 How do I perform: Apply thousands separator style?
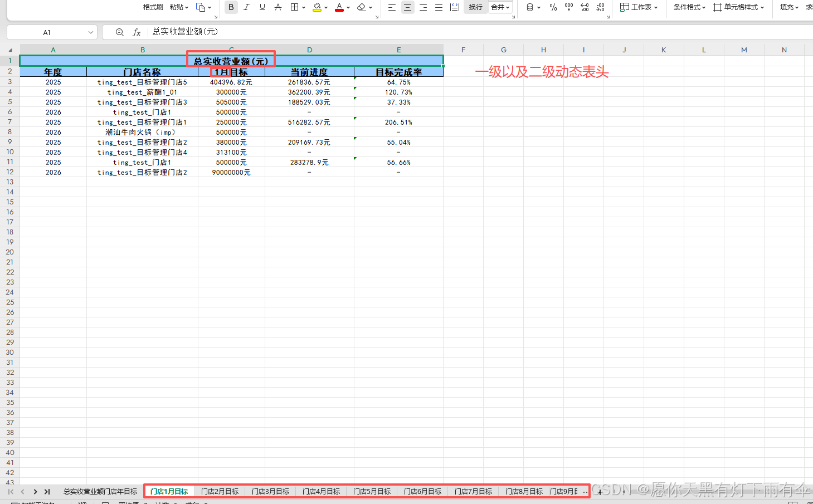pyautogui.click(x=568, y=7)
